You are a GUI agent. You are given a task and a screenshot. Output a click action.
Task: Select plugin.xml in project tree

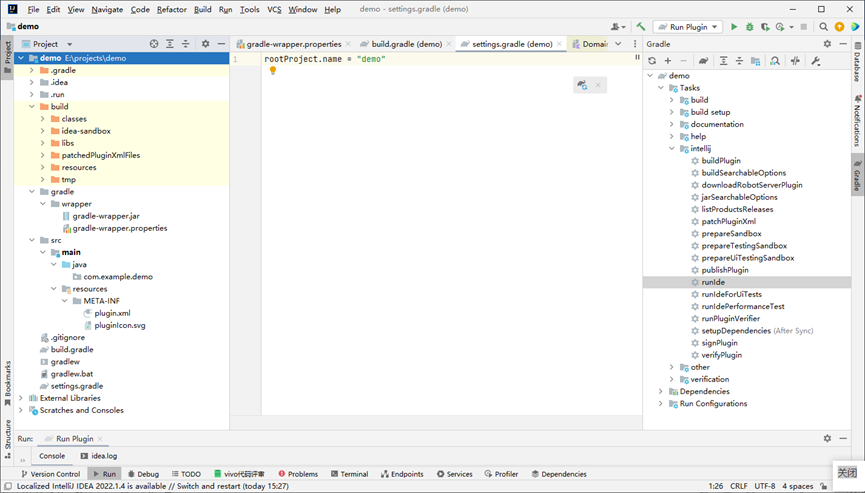point(112,313)
